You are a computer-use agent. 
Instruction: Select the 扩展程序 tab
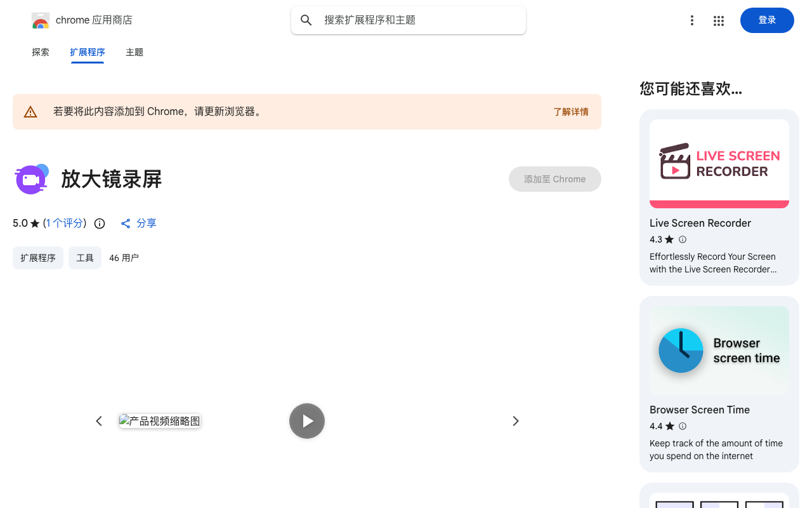pos(88,52)
